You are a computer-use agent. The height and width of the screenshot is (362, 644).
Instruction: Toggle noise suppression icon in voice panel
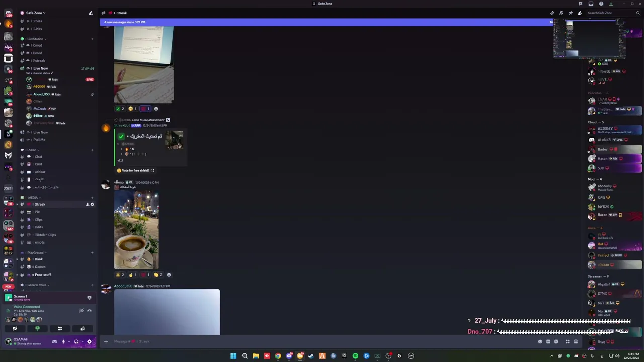(x=81, y=310)
